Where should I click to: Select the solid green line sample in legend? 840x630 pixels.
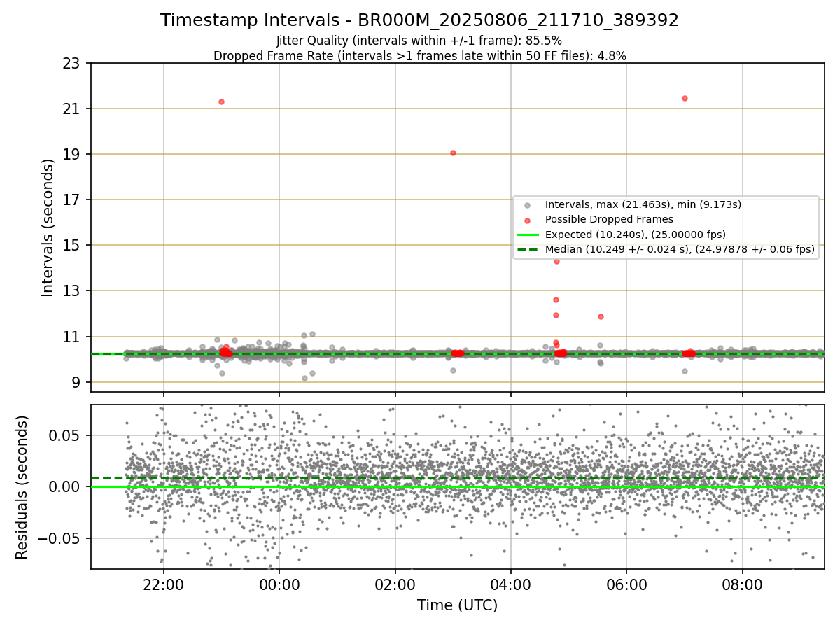528,234
